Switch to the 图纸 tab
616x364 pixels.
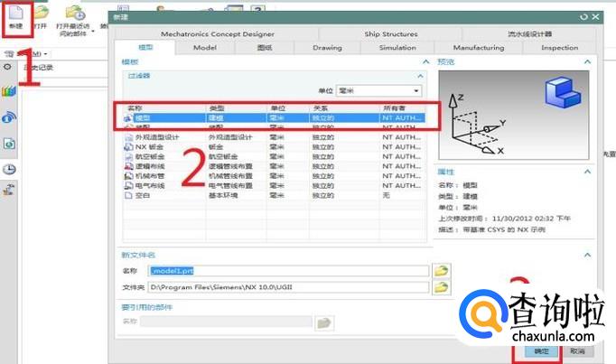coord(265,48)
